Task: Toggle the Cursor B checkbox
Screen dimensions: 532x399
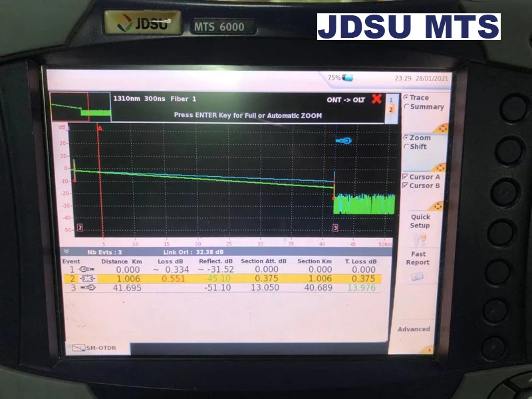Action: point(421,186)
